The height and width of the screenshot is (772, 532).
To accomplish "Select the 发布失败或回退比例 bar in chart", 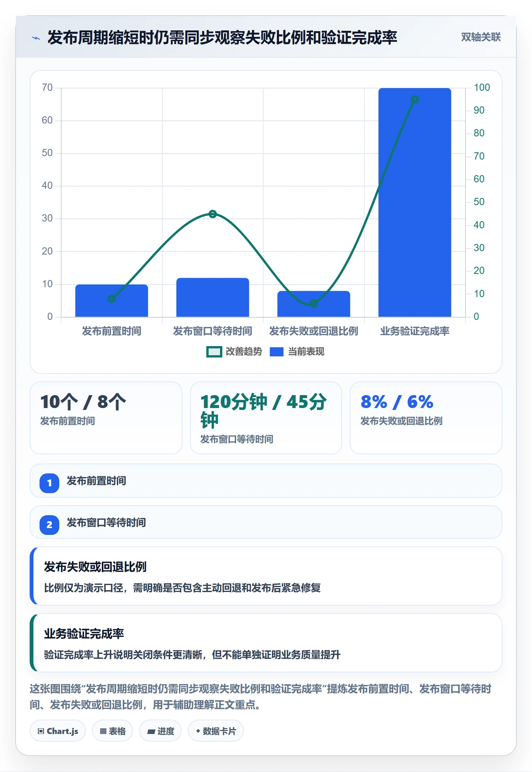I will (314, 304).
